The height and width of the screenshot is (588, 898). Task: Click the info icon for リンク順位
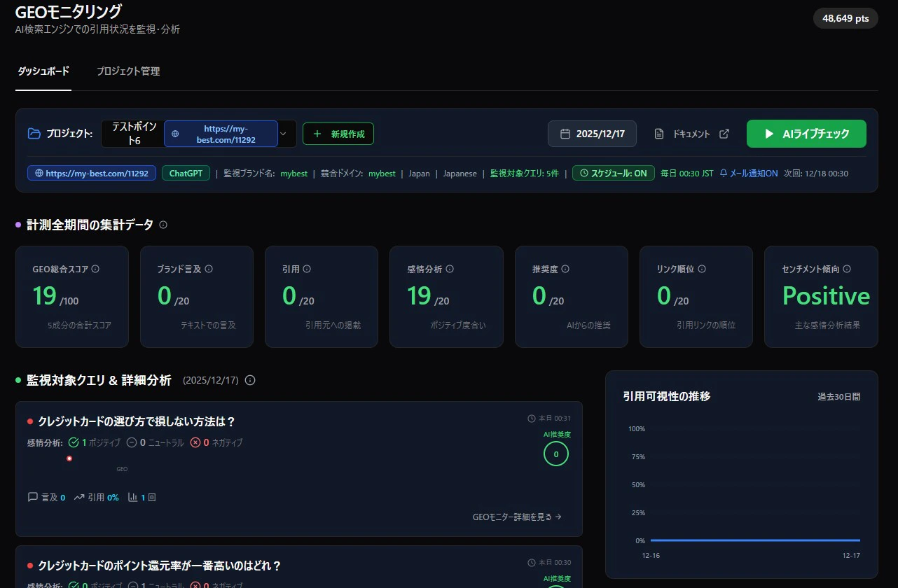click(x=702, y=269)
